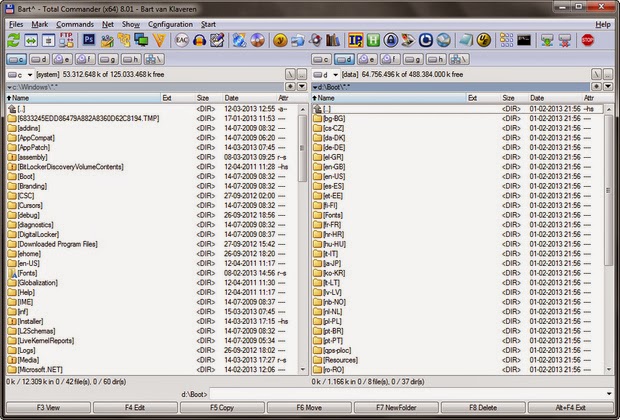This screenshot has height=420, width=620.
Task: Click the two monitors network icon
Action: click(141, 40)
